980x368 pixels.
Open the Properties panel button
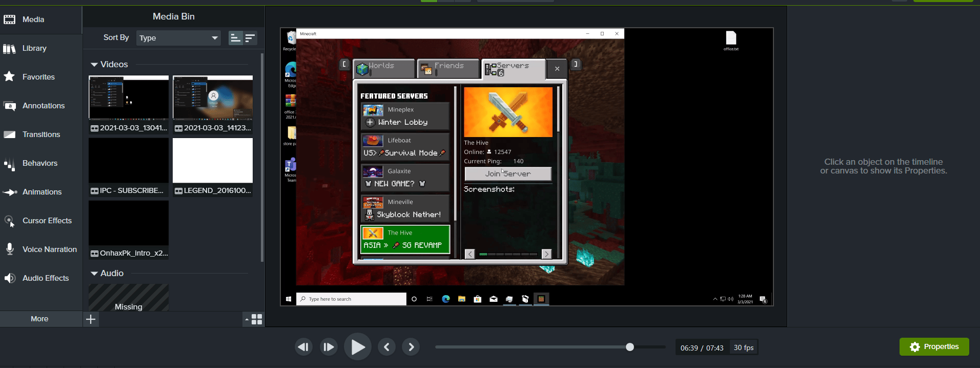934,347
